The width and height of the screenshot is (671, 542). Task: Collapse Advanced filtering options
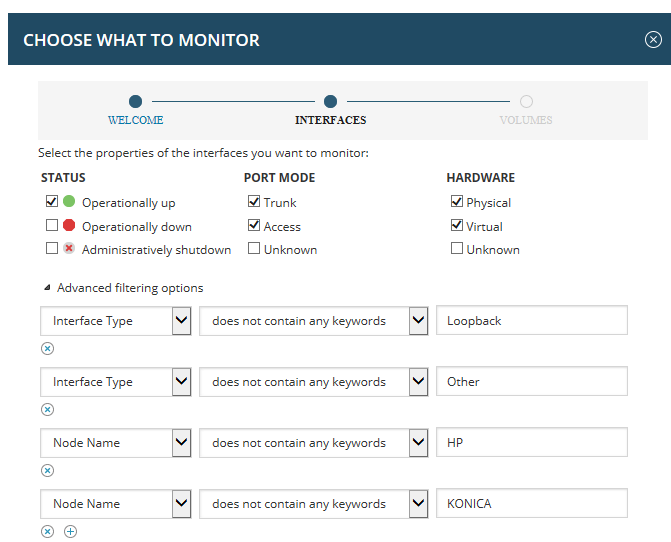[x=48, y=287]
